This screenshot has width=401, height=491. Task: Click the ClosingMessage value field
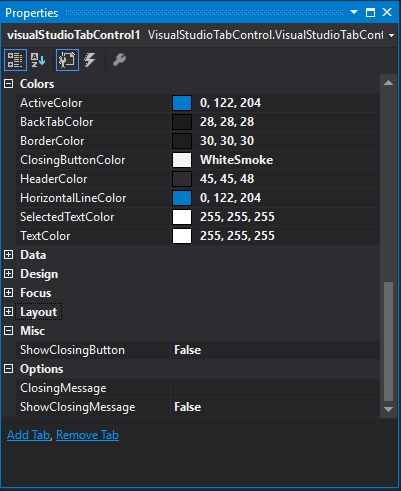(x=275, y=388)
